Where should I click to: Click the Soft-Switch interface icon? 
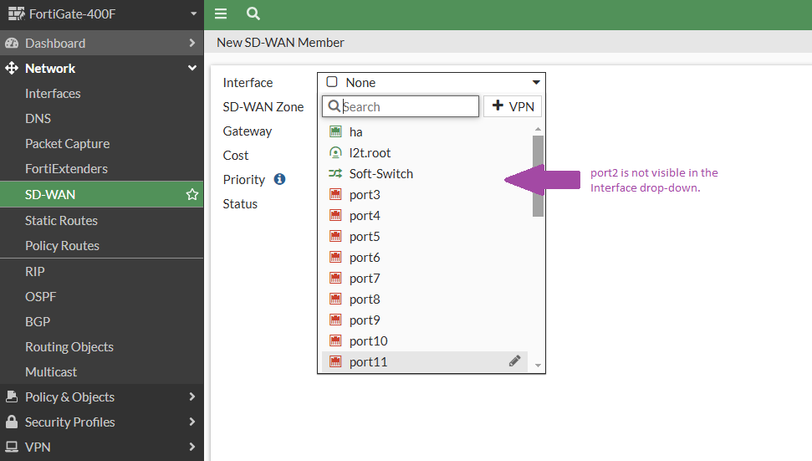[336, 174]
